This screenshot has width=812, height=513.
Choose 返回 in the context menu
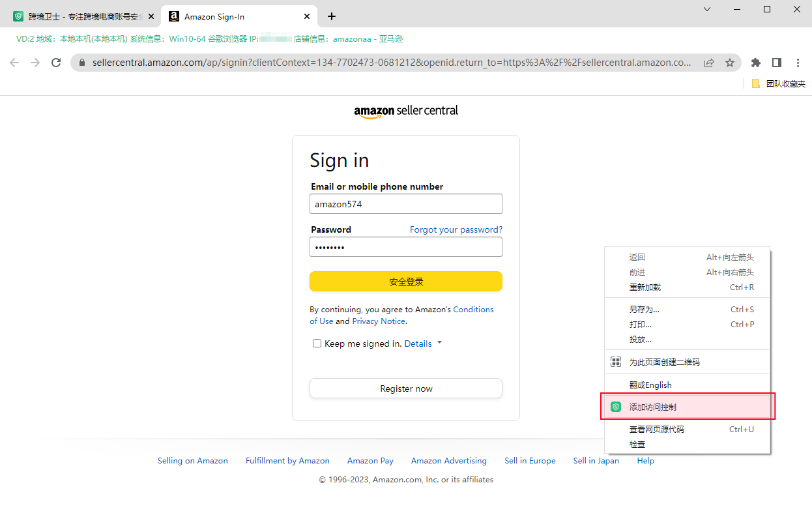click(x=688, y=257)
